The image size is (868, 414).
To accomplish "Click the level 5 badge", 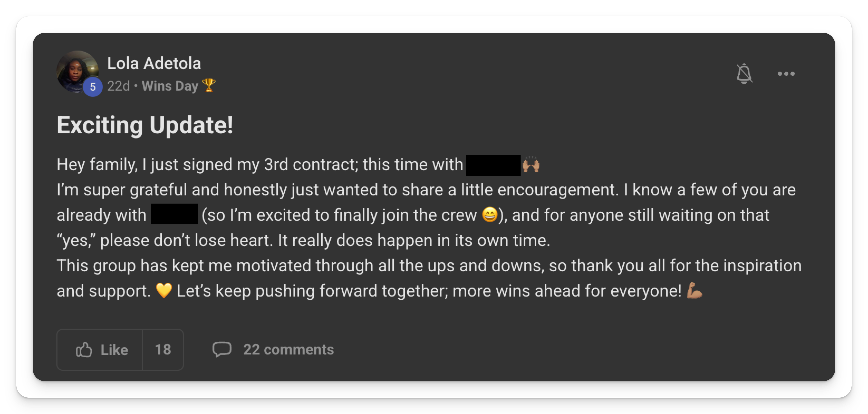I will [x=93, y=87].
